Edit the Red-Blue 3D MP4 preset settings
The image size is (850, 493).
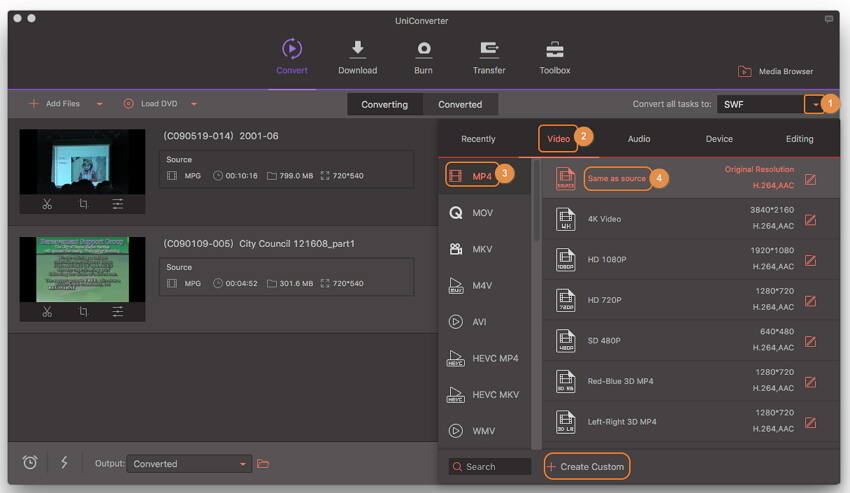pos(810,382)
